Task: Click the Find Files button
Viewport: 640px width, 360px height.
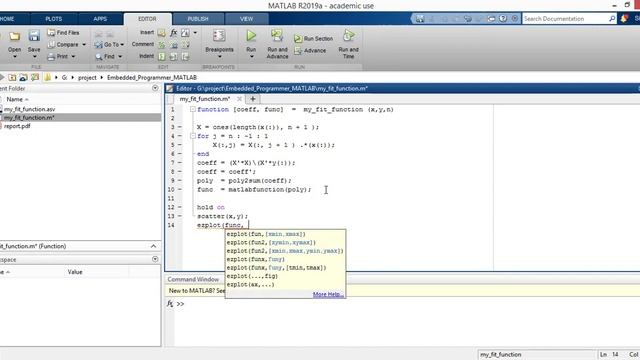Action: click(63, 32)
